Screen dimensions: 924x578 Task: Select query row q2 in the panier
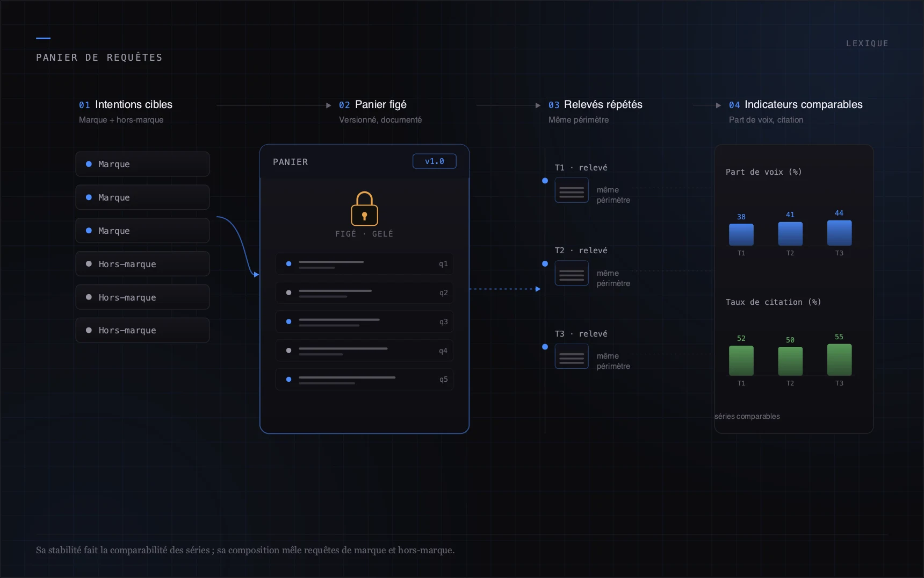point(364,293)
